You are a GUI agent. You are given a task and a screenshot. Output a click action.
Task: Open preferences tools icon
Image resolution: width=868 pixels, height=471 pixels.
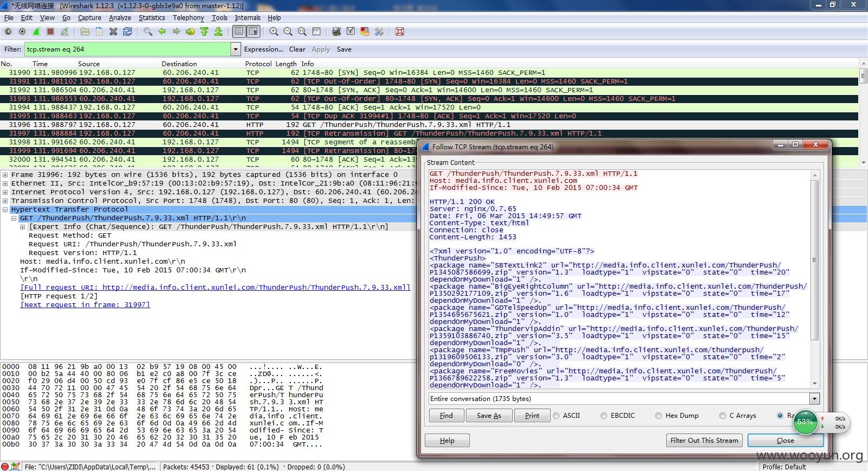pos(379,32)
